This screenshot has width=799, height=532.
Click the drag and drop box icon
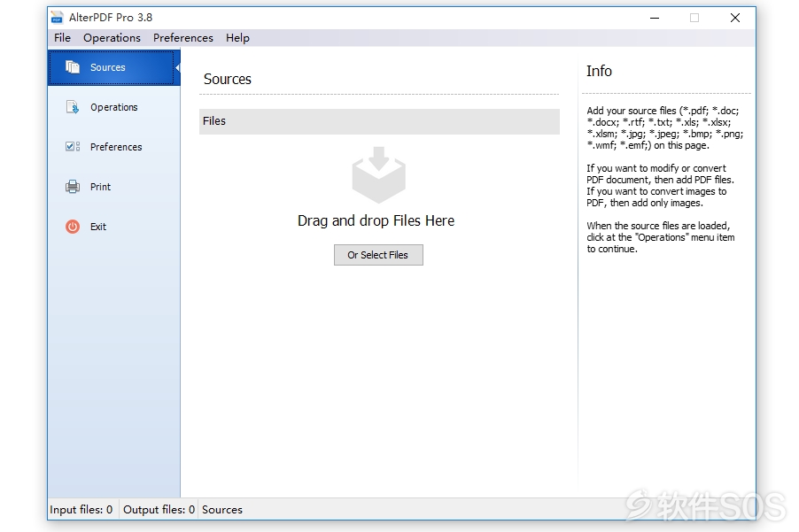(x=378, y=174)
